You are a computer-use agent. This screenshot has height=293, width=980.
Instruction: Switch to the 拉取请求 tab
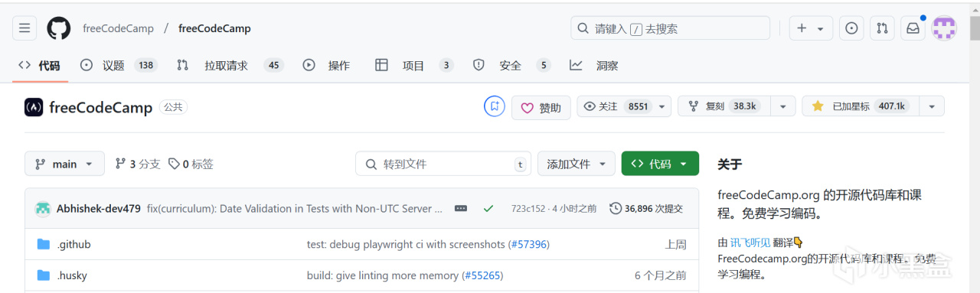[230, 65]
